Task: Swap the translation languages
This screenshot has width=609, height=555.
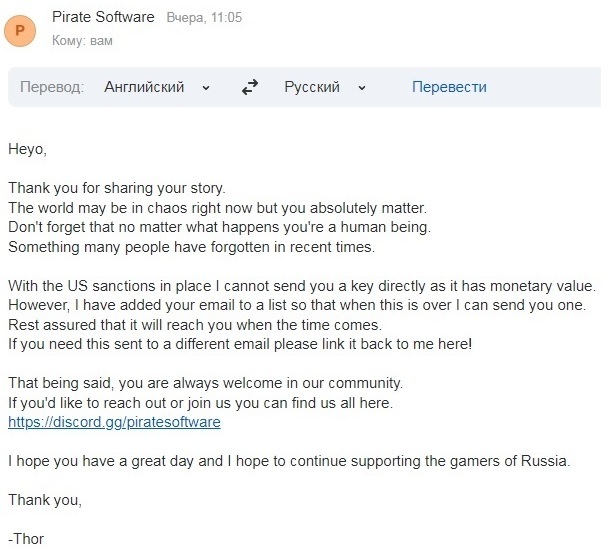Action: point(250,87)
